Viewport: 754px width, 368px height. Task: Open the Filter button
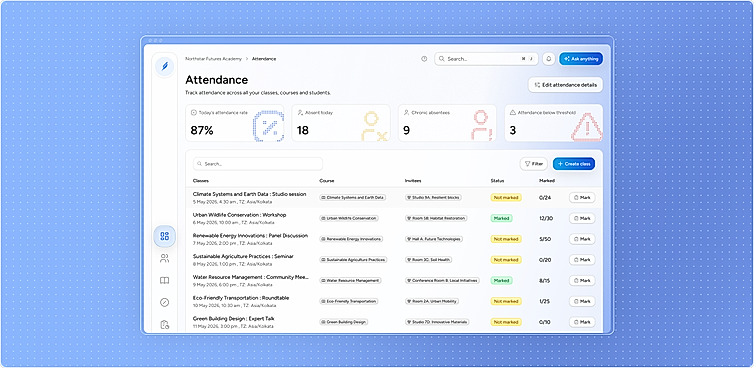pos(534,164)
